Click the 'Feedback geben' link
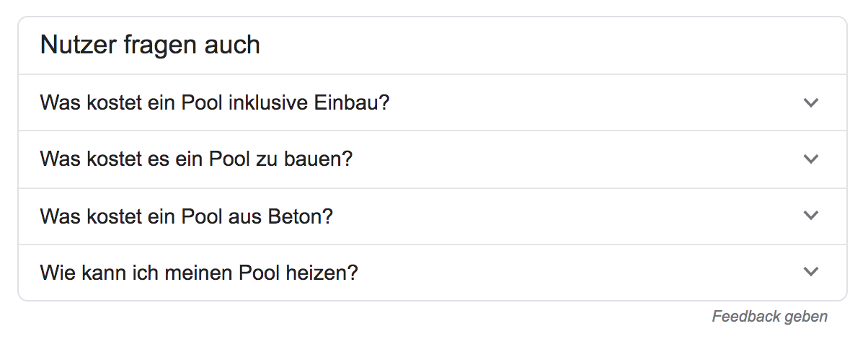The height and width of the screenshot is (339, 868). point(769,317)
